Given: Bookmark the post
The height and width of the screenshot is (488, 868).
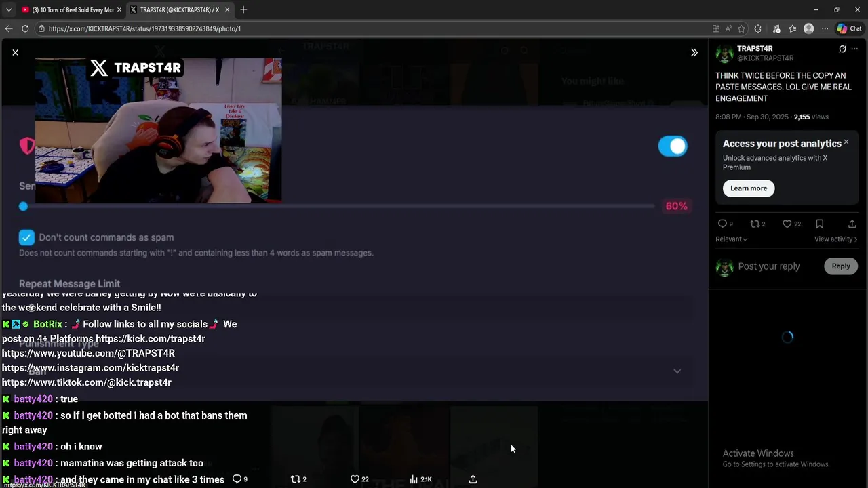Looking at the screenshot, I should pyautogui.click(x=819, y=224).
